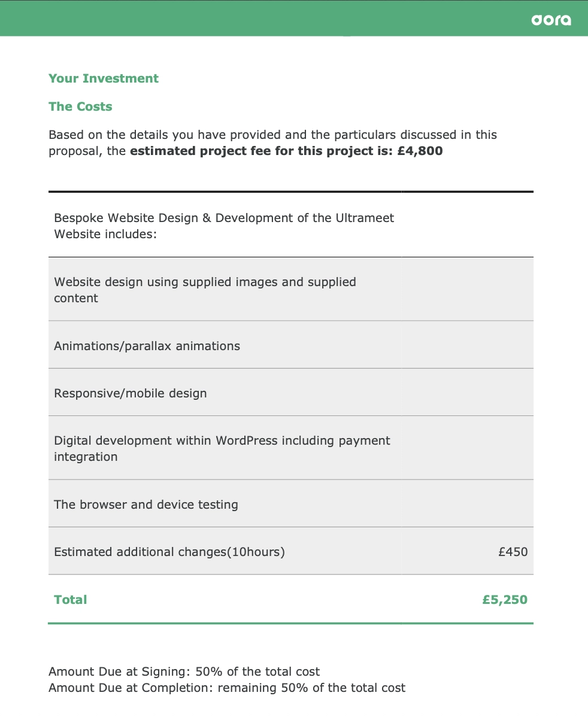
Task: Click Amount Due at Signing line
Action: click(x=184, y=672)
